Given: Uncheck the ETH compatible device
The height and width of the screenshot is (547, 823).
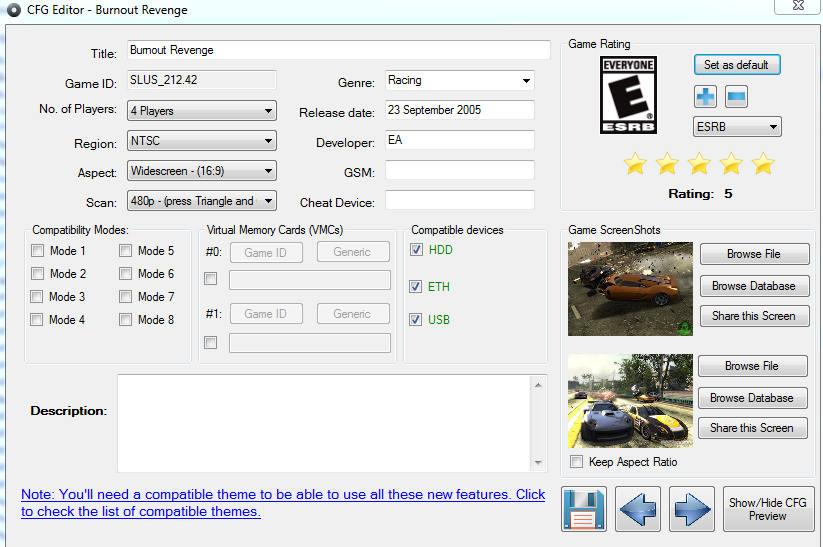Looking at the screenshot, I should (x=416, y=286).
